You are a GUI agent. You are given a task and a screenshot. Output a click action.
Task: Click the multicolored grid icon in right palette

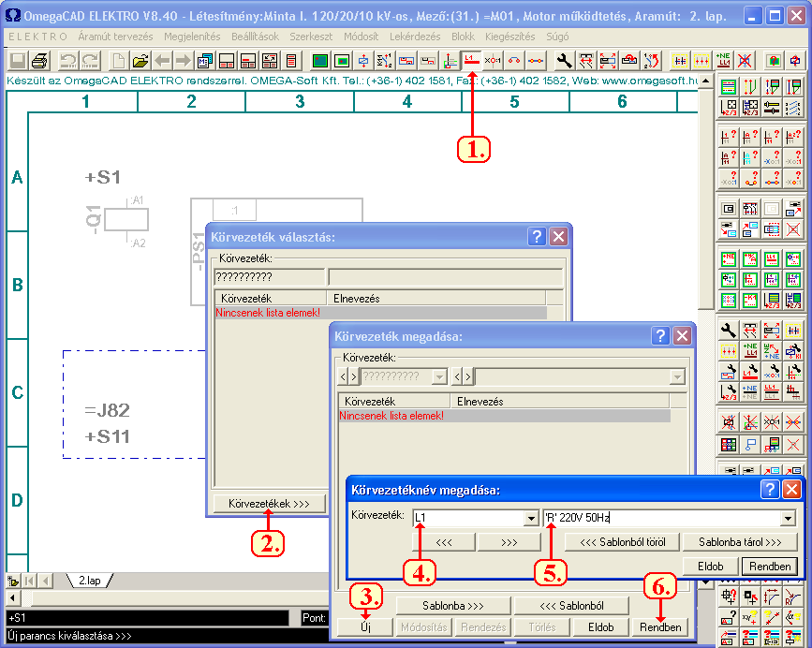coord(728,444)
